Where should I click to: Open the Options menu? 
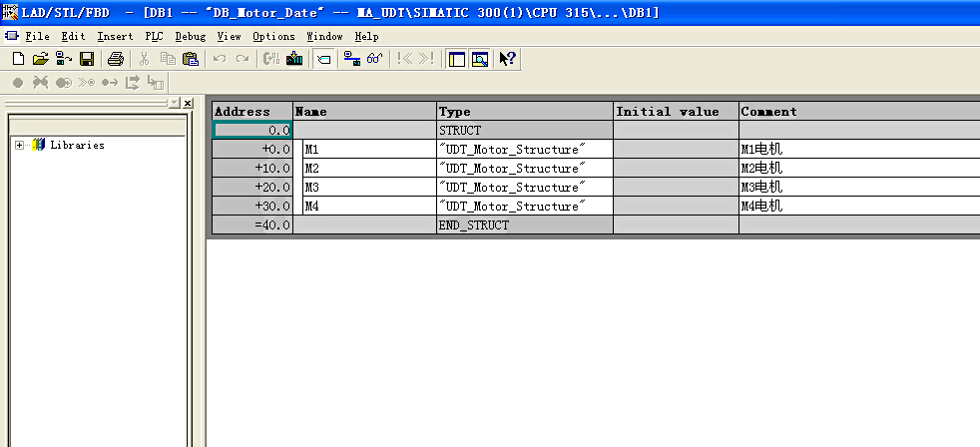pos(273,36)
